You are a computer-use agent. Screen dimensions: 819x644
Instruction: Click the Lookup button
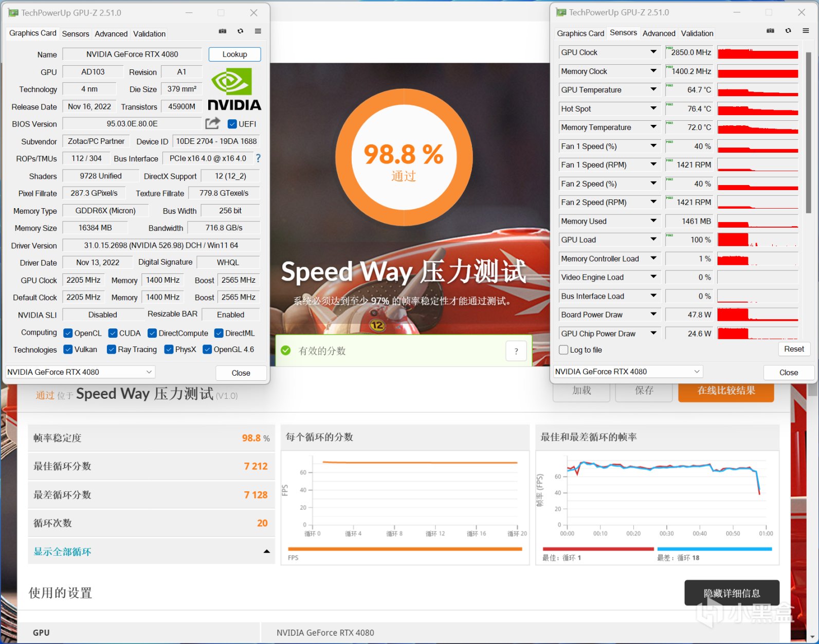tap(234, 54)
